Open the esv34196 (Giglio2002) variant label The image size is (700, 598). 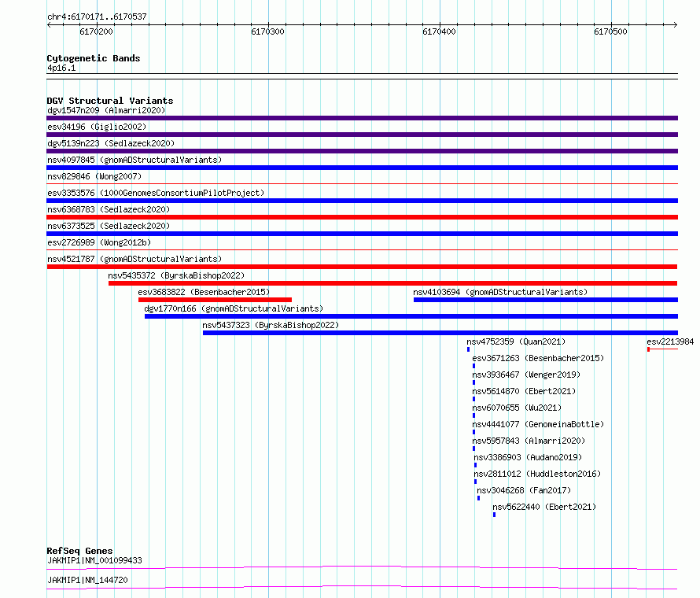point(97,127)
